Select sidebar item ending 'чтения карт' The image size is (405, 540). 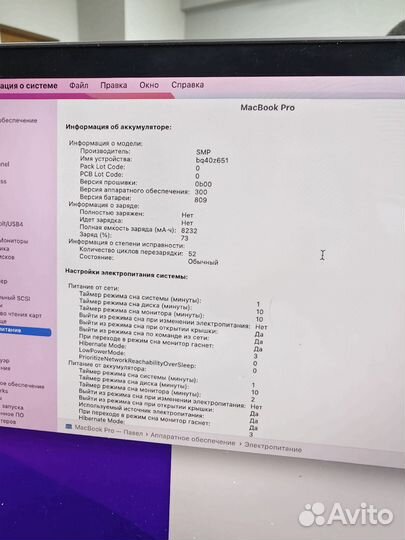click(x=21, y=315)
